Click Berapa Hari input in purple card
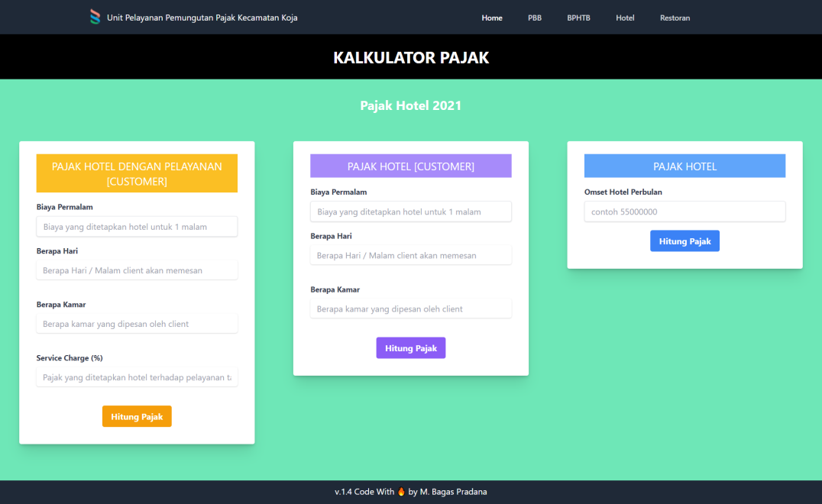 [410, 255]
